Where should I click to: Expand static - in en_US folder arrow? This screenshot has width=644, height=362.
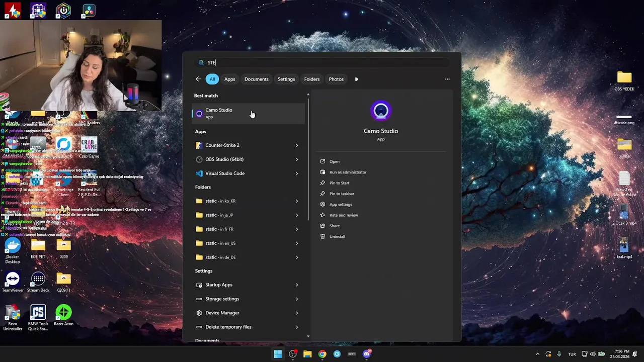coord(297,243)
